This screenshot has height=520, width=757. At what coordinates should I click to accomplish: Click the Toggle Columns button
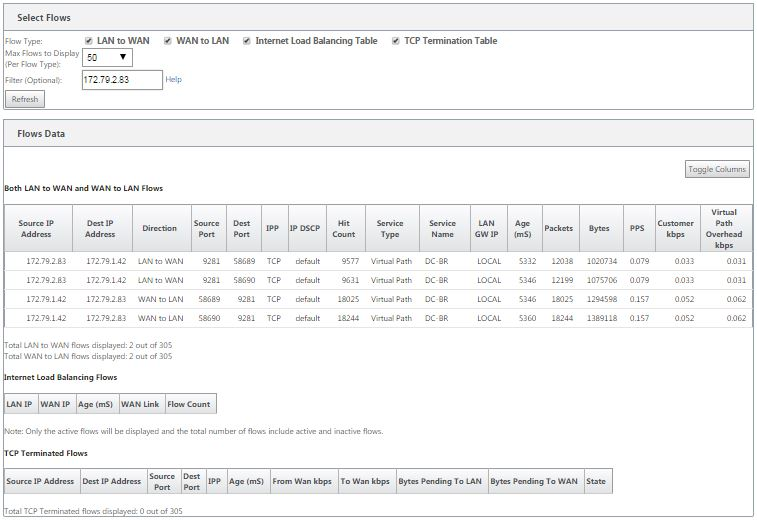click(x=717, y=169)
